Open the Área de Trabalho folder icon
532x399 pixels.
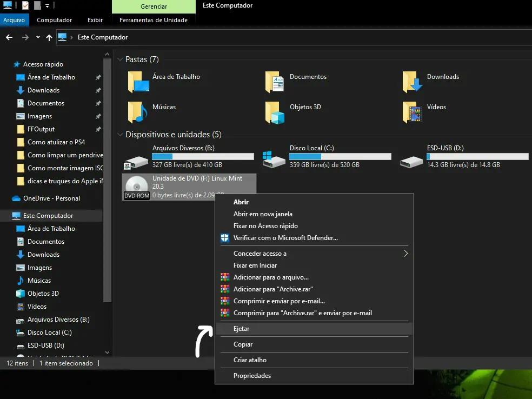[x=138, y=82]
